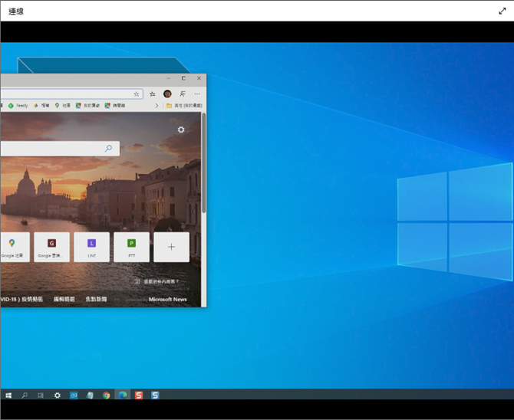Open the blue Snagit Editor taskbar icon
Screen dimensions: 514x420
tap(155, 395)
